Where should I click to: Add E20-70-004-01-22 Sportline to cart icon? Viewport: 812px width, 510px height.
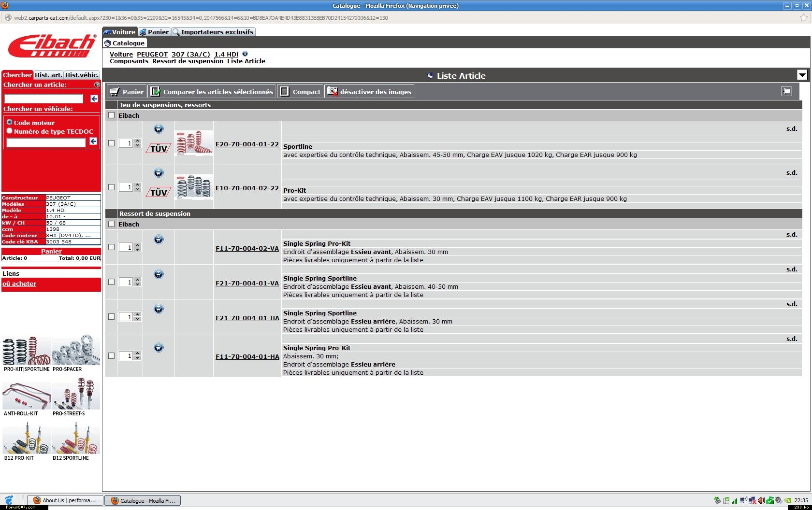click(x=159, y=129)
